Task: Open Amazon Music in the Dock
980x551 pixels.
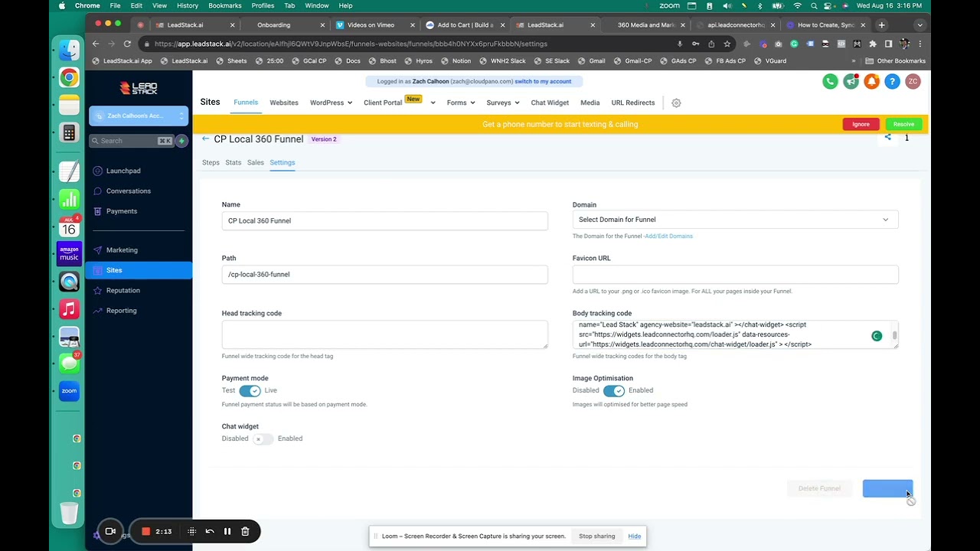Action: [69, 253]
